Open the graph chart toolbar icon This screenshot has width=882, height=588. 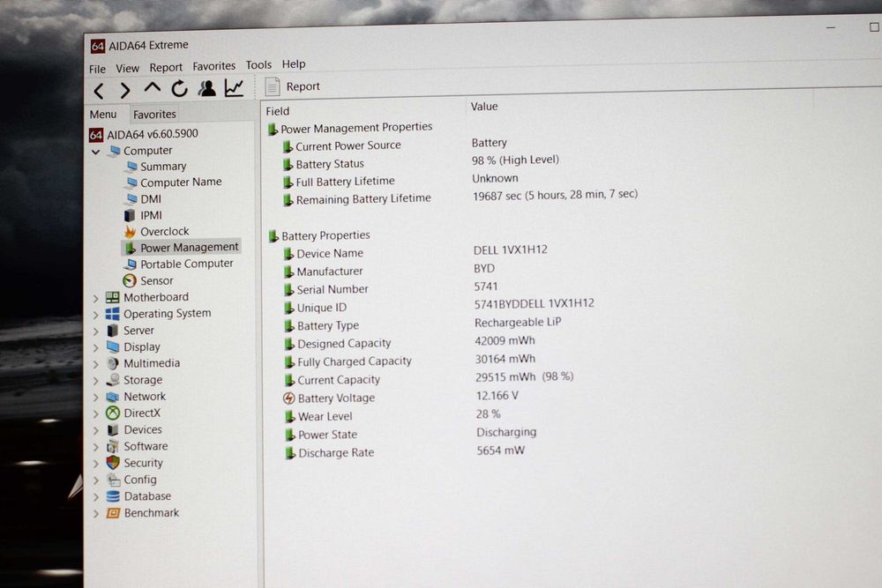point(234,87)
